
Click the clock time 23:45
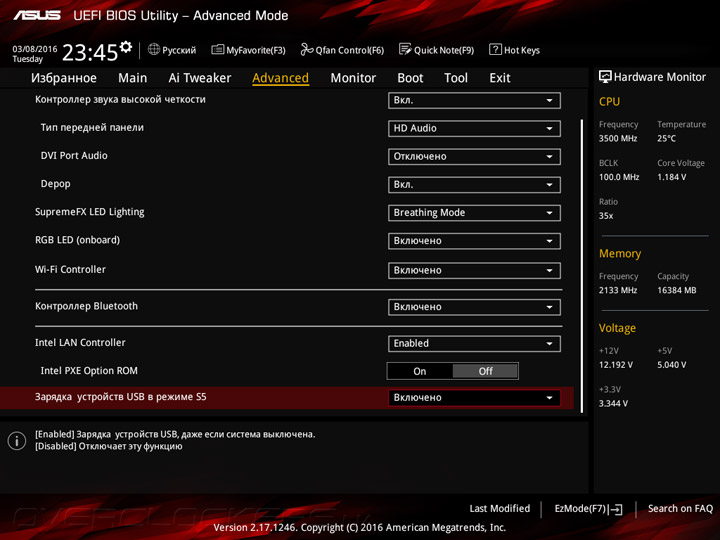coord(90,52)
